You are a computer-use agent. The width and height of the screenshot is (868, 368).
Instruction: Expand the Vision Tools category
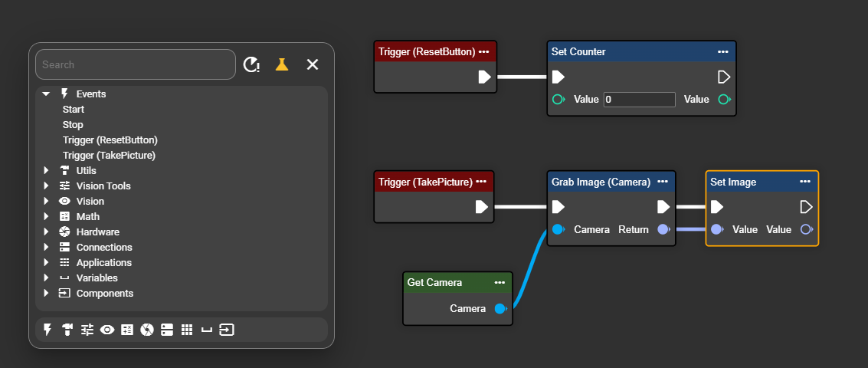pyautogui.click(x=46, y=186)
